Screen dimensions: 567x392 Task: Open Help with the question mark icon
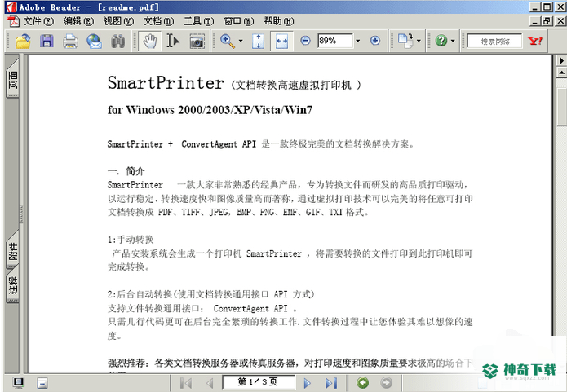coord(441,41)
